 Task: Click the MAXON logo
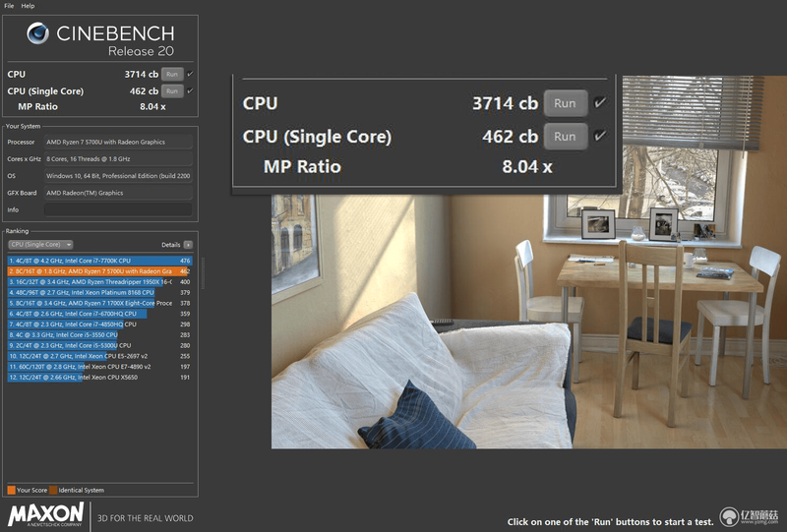click(45, 515)
